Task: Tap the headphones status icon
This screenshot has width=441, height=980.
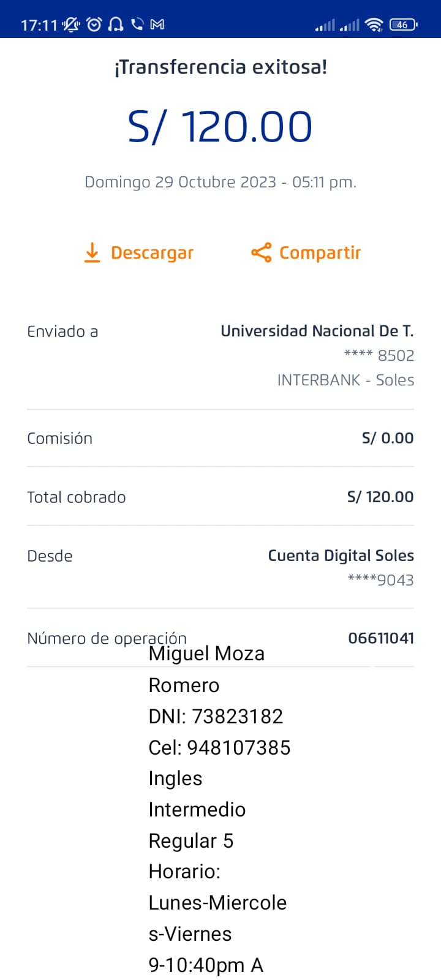Action: pos(115,24)
